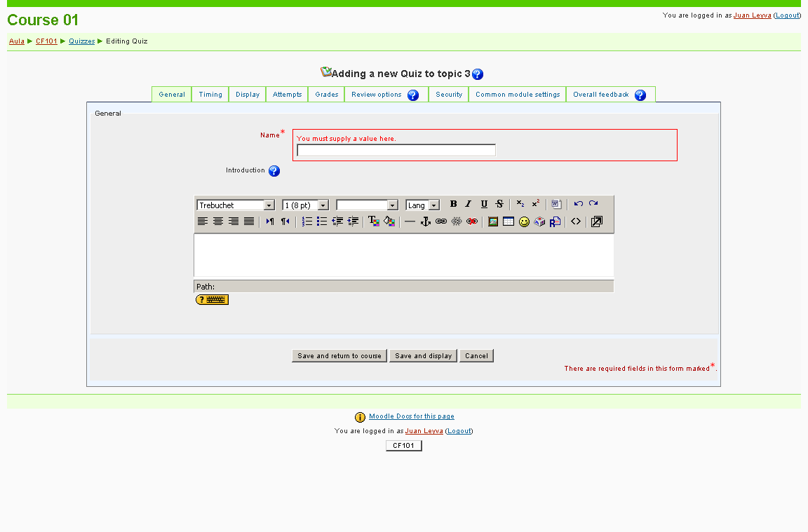The image size is (808, 532).
Task: Insert image with the picture icon
Action: 493,221
